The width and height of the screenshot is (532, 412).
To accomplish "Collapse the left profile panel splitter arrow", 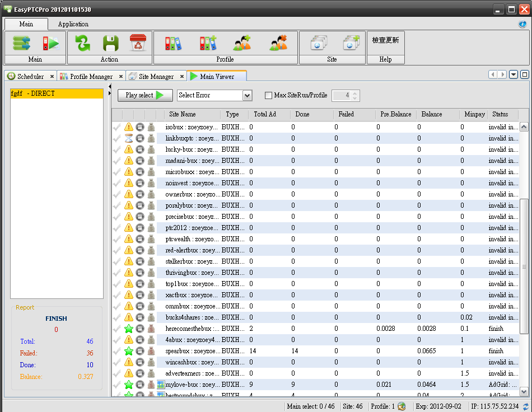I will click(109, 86).
